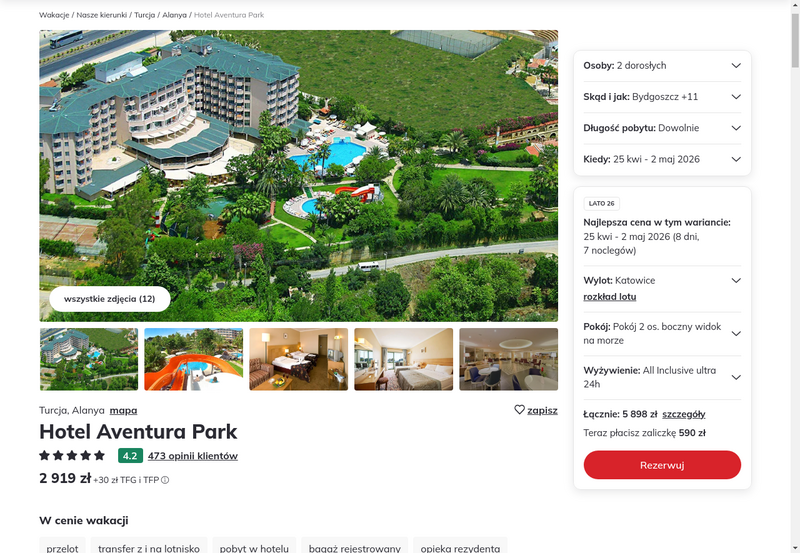Screen dimensions: 800x553
Task: Open the TFG and TFP info icon
Action: click(165, 480)
